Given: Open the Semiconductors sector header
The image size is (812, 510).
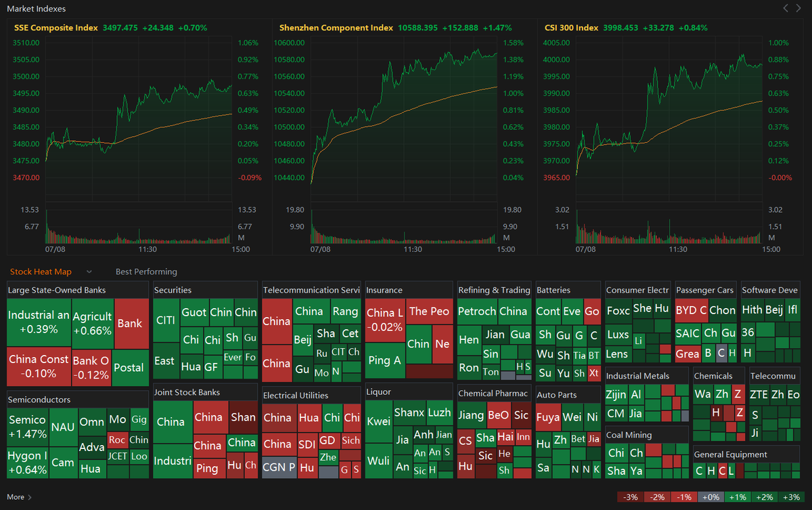Looking at the screenshot, I should (78, 400).
